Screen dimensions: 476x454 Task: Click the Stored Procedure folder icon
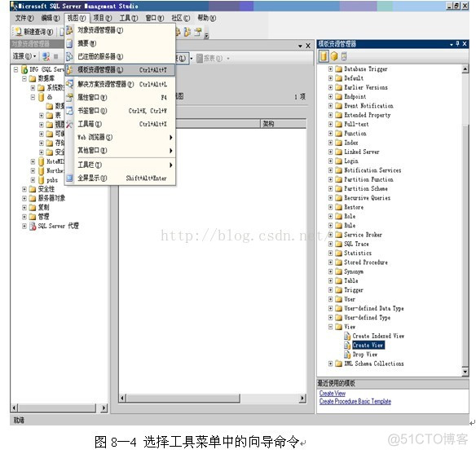(338, 262)
